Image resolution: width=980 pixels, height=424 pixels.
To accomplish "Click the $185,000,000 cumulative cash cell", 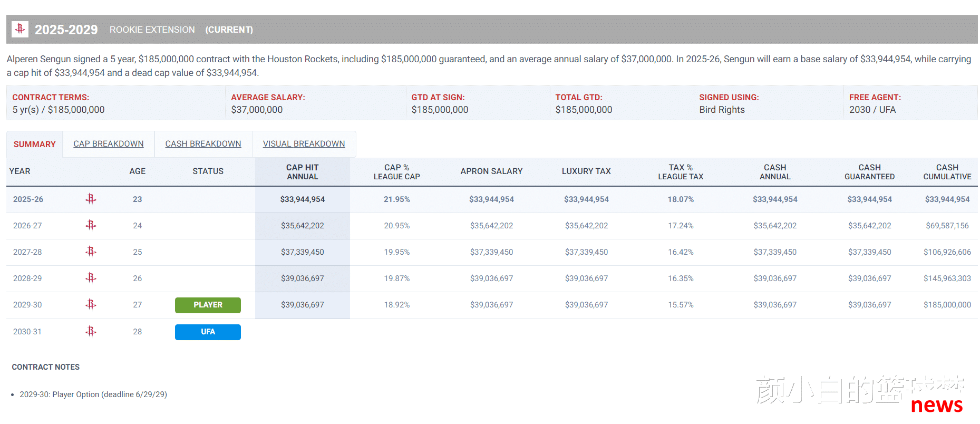I will point(947,305).
